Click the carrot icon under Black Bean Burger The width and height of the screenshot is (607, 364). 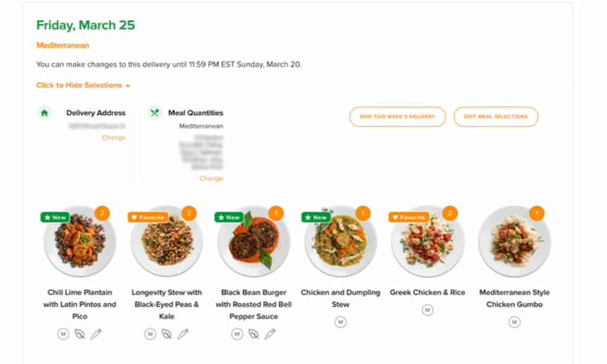click(x=270, y=333)
